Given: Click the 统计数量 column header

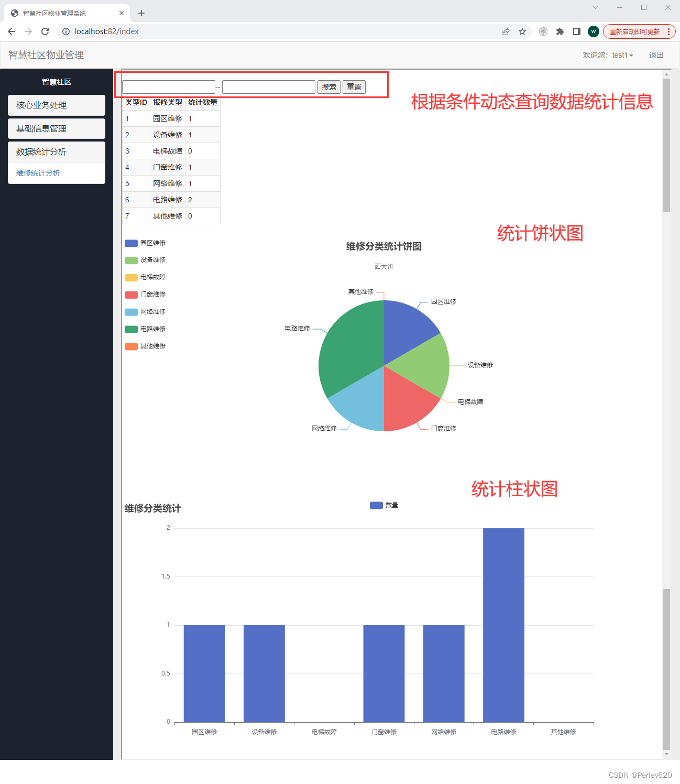Looking at the screenshot, I should pos(203,102).
